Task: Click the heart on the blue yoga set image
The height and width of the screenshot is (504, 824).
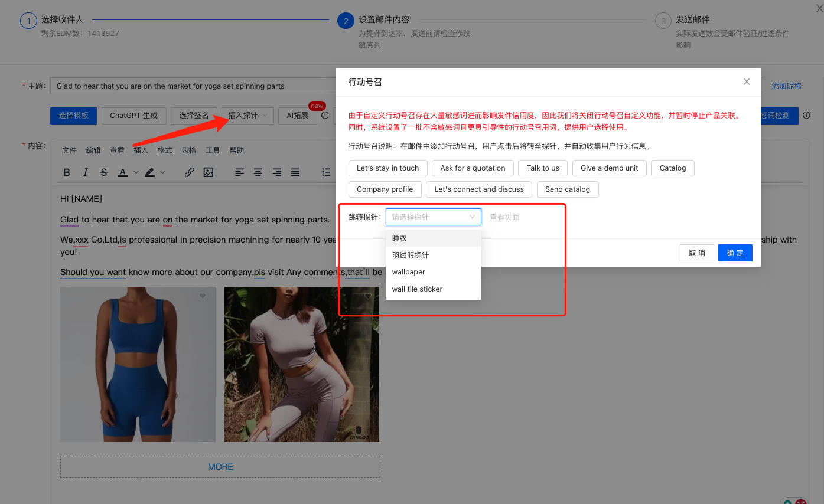Action: pyautogui.click(x=203, y=296)
